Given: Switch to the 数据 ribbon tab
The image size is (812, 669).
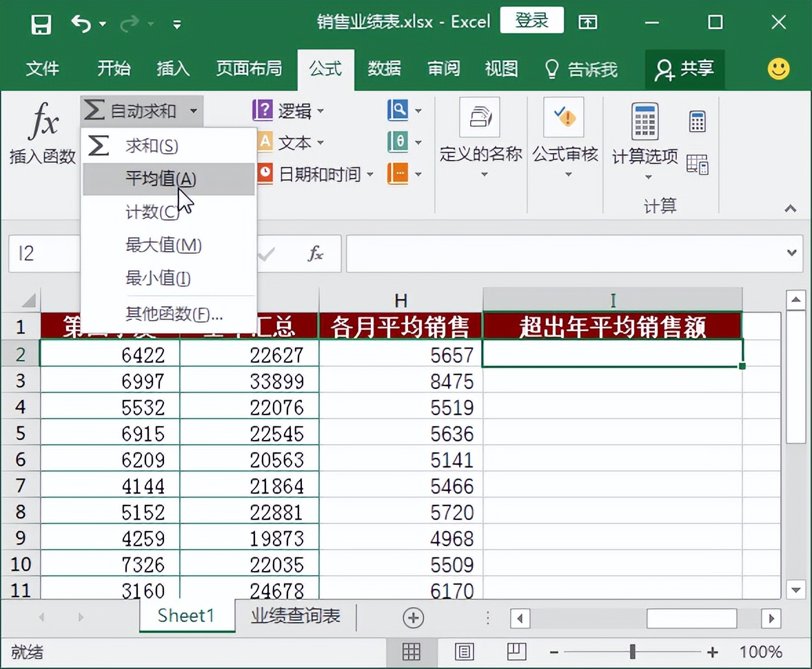Looking at the screenshot, I should pyautogui.click(x=384, y=69).
